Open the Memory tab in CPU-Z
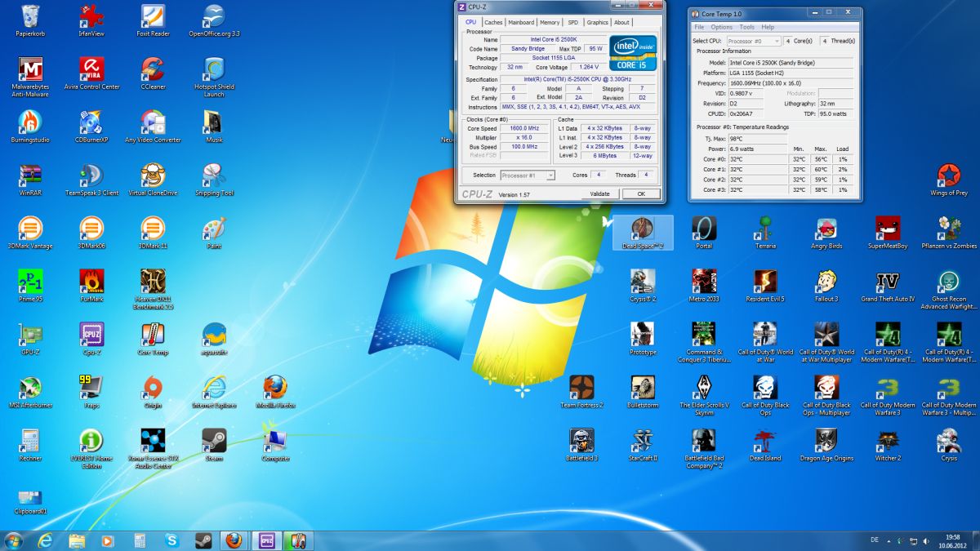Viewport: 980px width, 551px height. click(550, 22)
